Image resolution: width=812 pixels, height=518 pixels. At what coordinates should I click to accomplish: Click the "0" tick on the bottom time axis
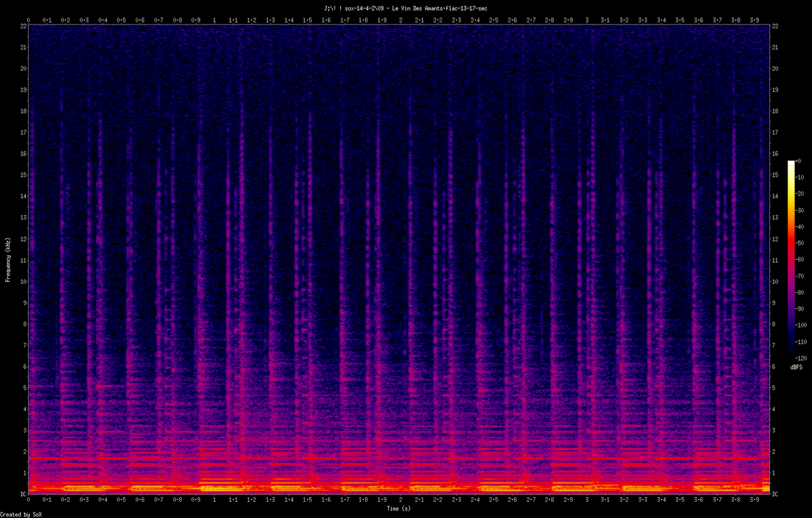coord(28,500)
